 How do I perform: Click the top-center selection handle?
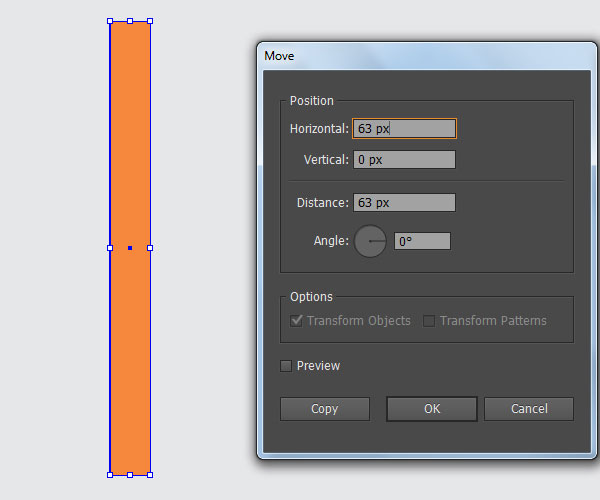coord(130,21)
